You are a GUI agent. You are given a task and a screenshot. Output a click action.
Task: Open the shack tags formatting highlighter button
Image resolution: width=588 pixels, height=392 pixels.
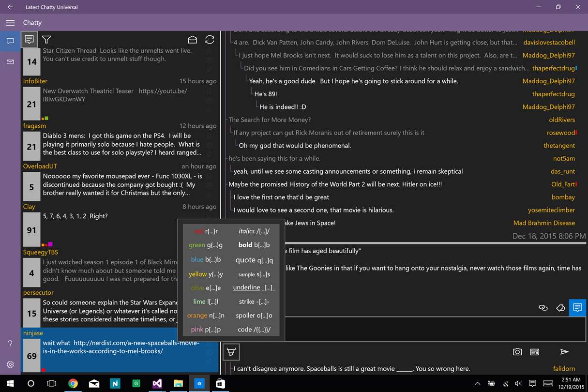coord(231,352)
